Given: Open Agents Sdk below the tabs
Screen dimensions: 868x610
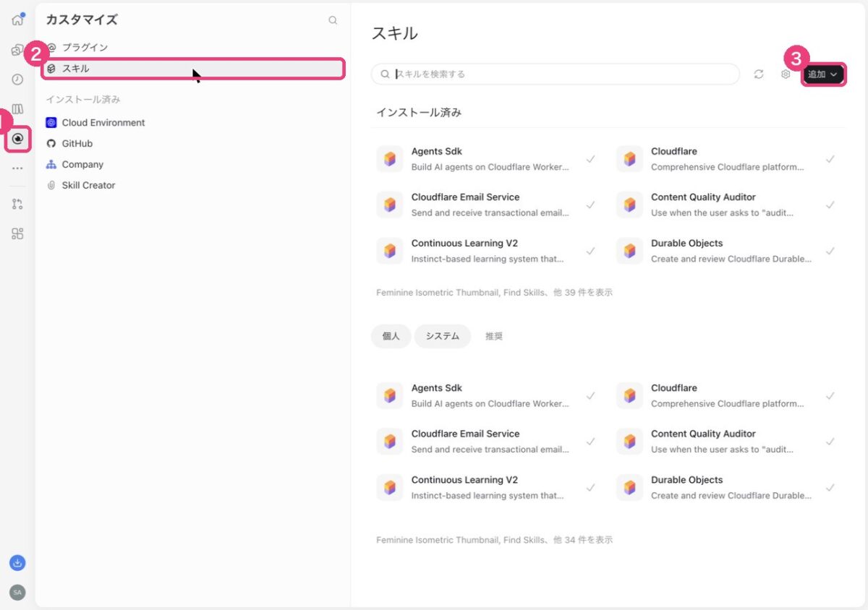Looking at the screenshot, I should click(488, 396).
